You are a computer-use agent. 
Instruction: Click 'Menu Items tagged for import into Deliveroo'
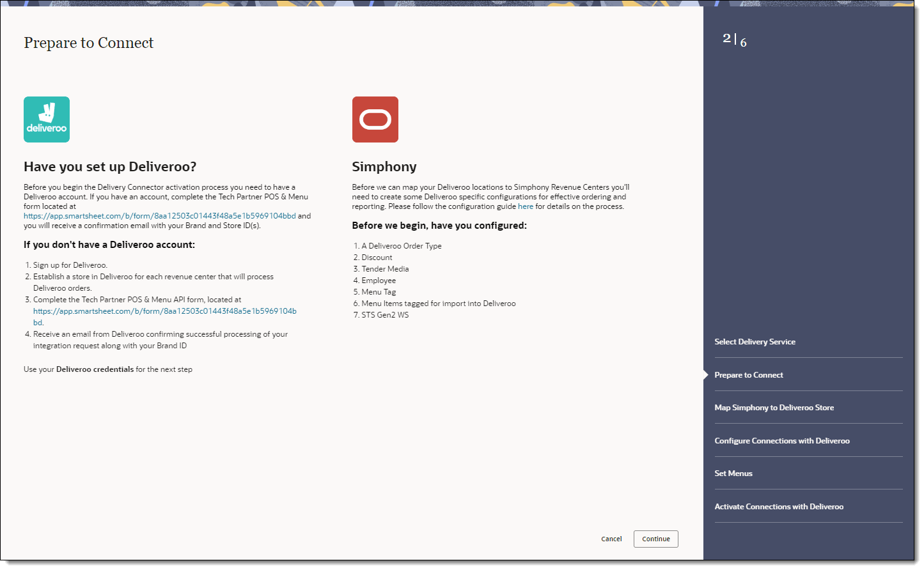coord(439,304)
